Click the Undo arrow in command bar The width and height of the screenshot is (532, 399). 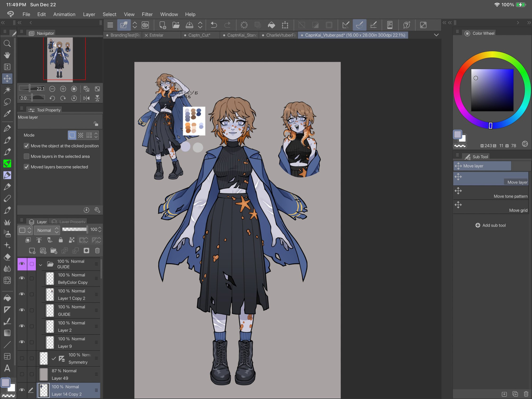[214, 25]
